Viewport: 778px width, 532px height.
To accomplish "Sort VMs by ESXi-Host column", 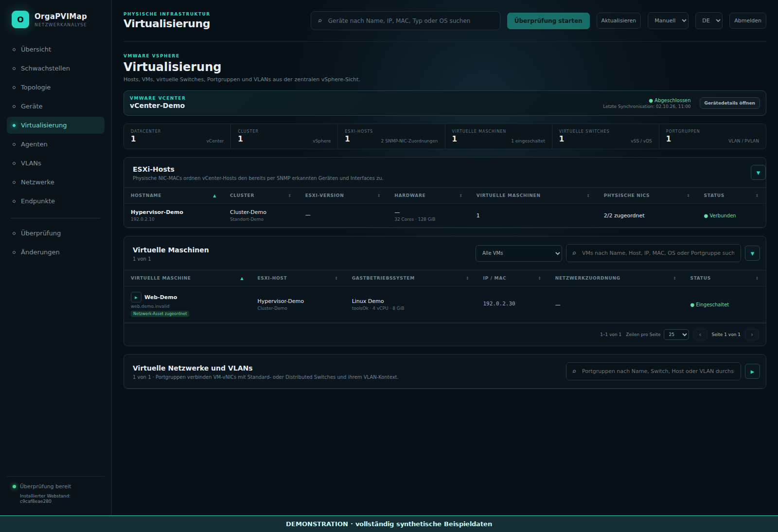I will coord(297,278).
